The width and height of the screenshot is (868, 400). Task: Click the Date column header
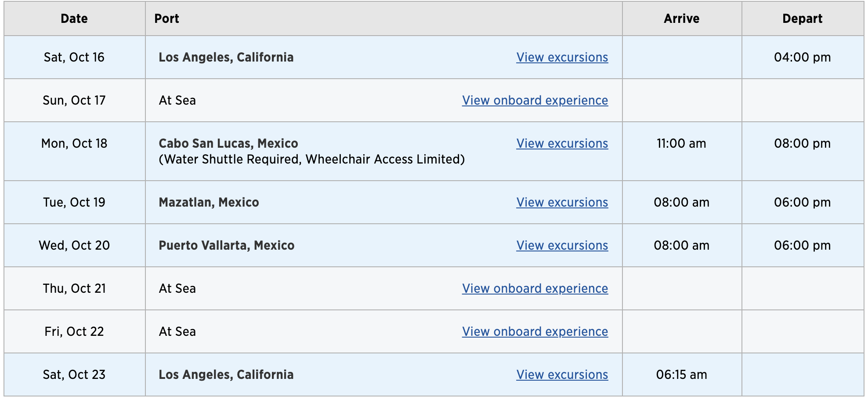pyautogui.click(x=74, y=18)
